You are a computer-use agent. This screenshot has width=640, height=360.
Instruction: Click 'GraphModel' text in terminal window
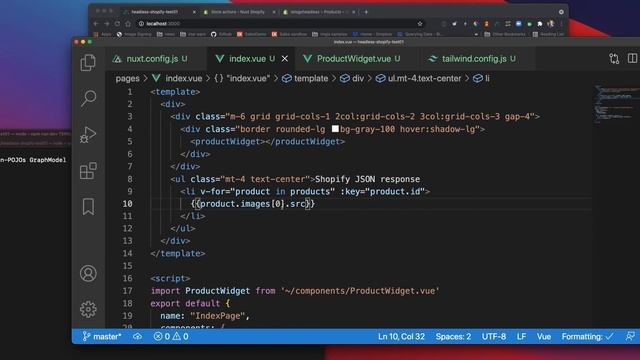(x=47, y=160)
